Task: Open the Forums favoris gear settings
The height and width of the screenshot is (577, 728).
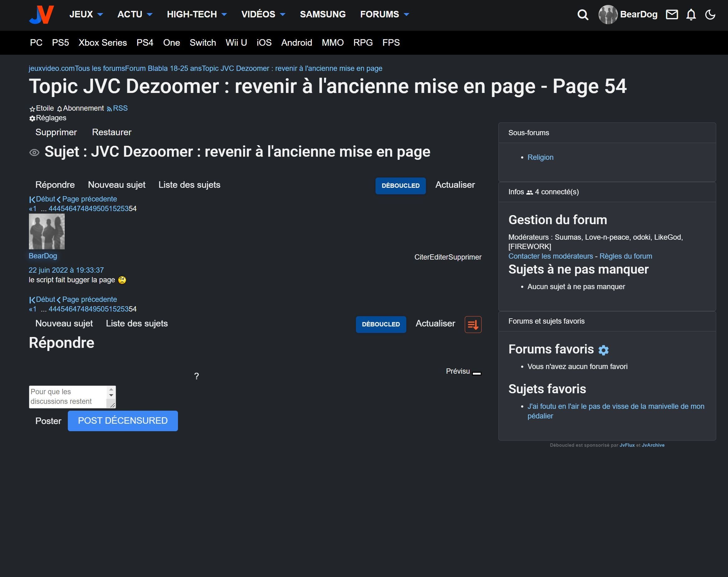Action: click(603, 350)
